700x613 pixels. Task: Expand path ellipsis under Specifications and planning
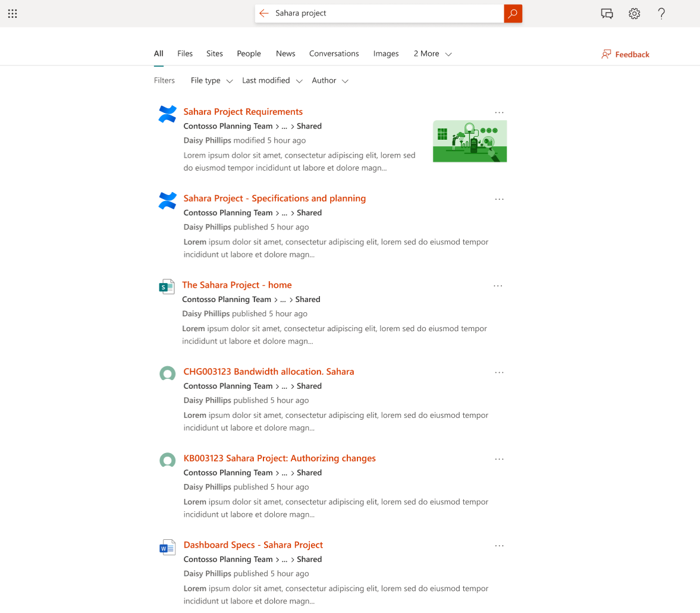[x=284, y=213]
